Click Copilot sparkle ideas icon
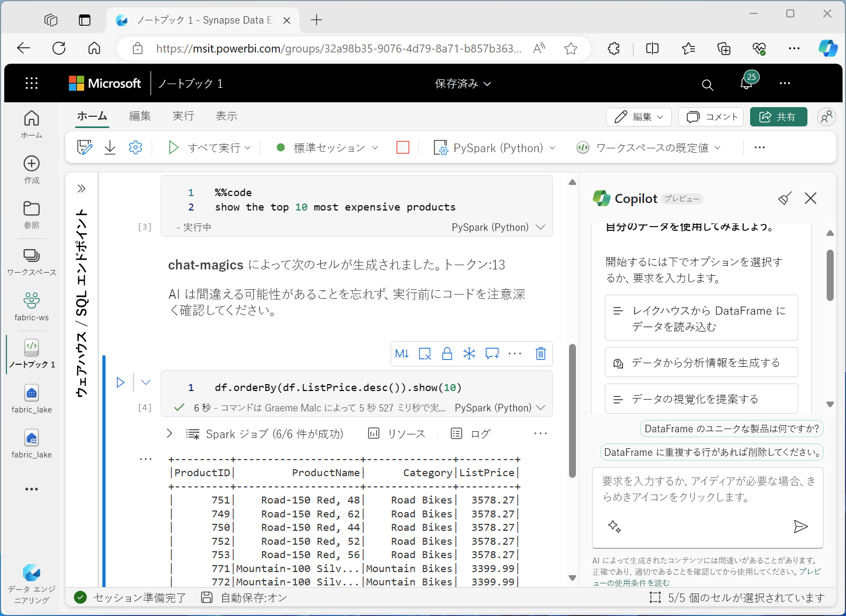This screenshot has width=846, height=616. (615, 527)
